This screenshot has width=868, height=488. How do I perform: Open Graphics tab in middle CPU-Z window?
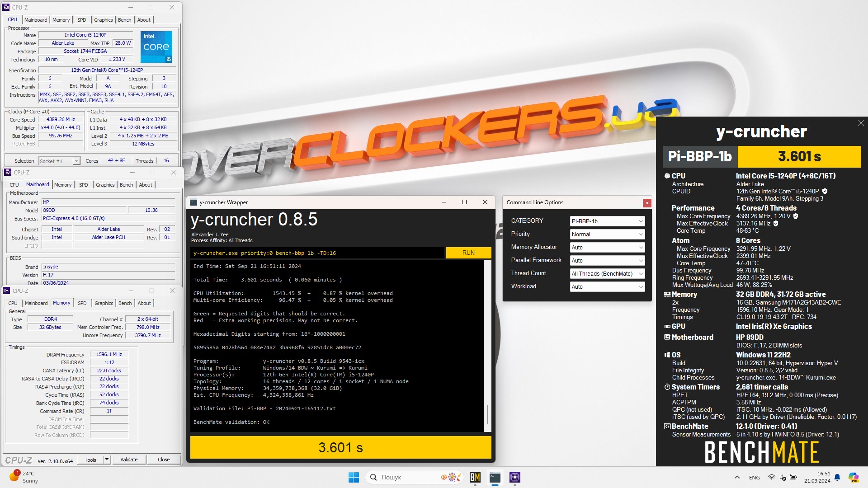[x=105, y=185]
